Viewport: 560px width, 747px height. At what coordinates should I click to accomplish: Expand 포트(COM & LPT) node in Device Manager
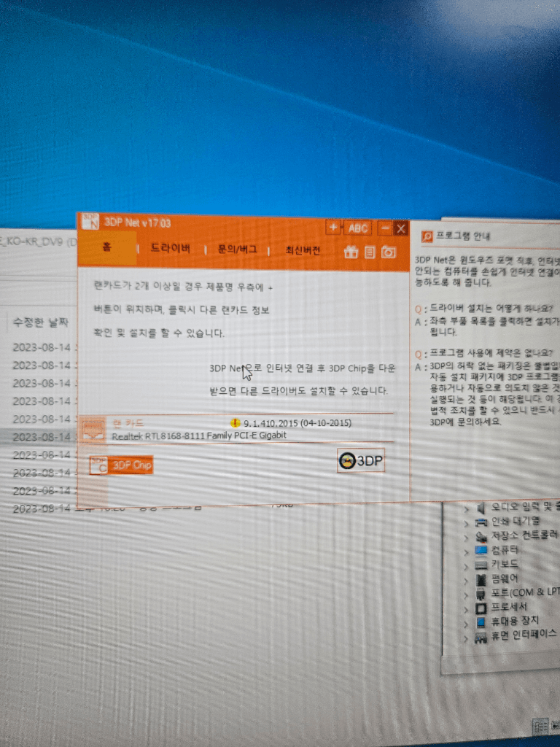pos(466,595)
